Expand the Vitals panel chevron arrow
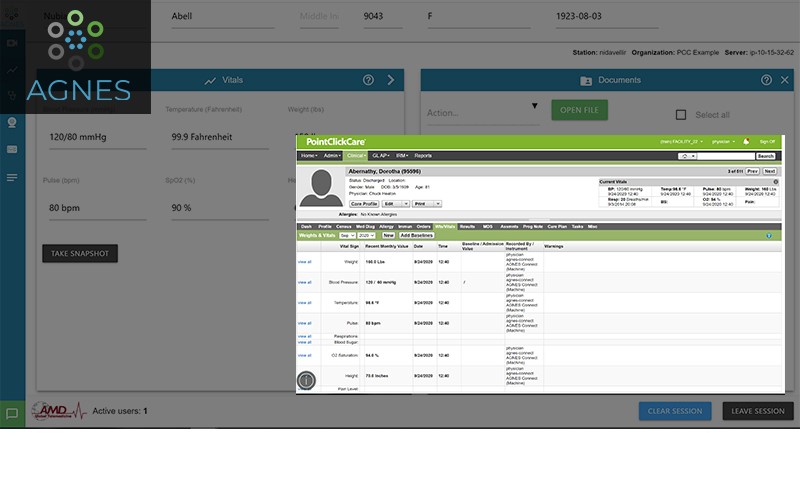Image resolution: width=800 pixels, height=500 pixels. [390, 80]
